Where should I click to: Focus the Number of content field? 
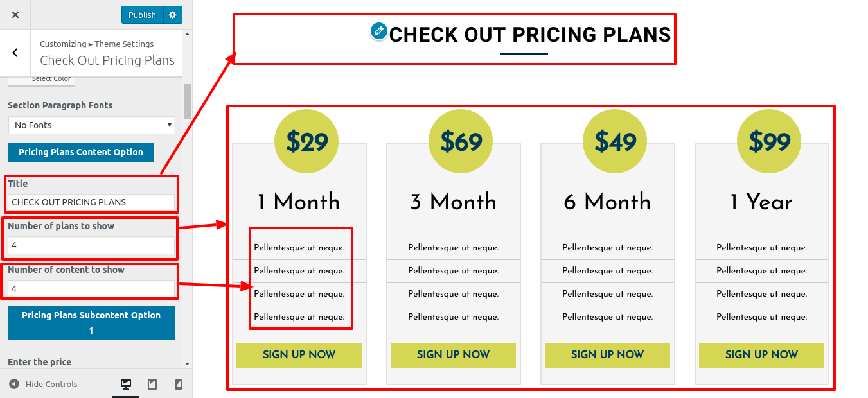tap(91, 289)
